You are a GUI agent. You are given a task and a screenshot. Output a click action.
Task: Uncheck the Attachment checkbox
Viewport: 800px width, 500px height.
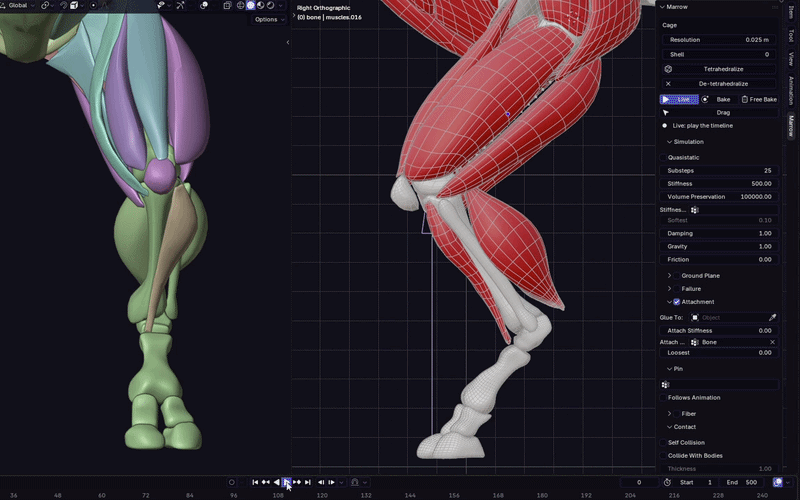point(677,302)
